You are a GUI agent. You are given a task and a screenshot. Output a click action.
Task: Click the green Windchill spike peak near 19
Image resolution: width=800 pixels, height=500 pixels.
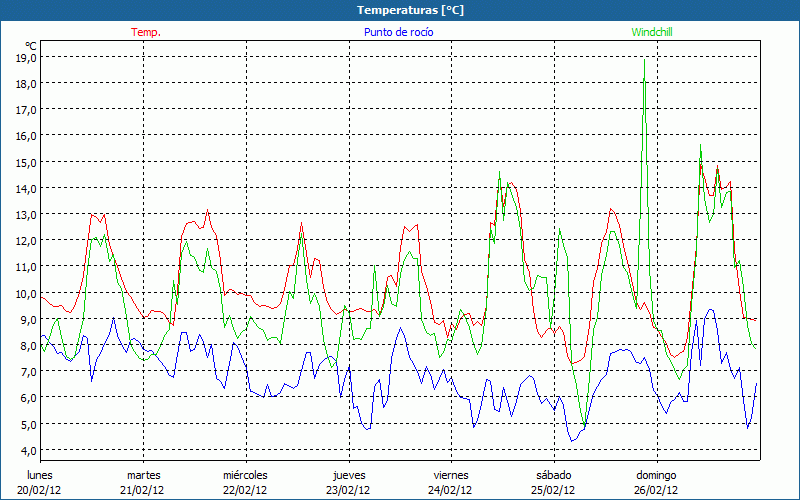click(x=644, y=59)
